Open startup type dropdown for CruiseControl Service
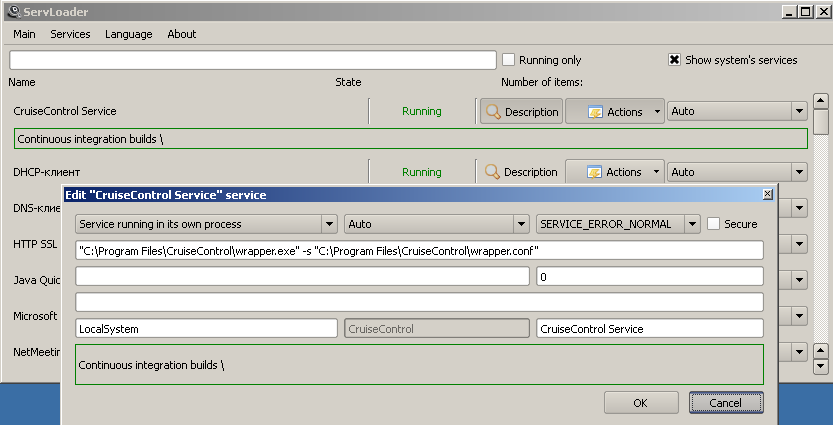 click(737, 112)
